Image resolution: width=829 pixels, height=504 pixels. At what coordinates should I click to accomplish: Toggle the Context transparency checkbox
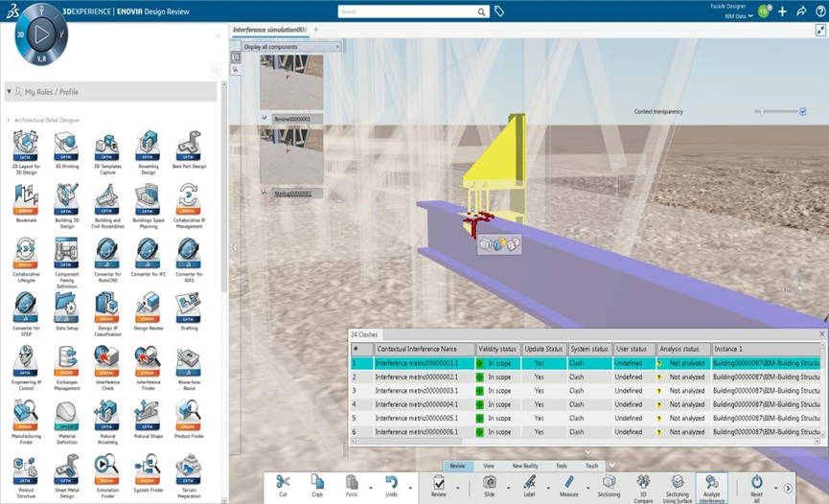(x=802, y=111)
